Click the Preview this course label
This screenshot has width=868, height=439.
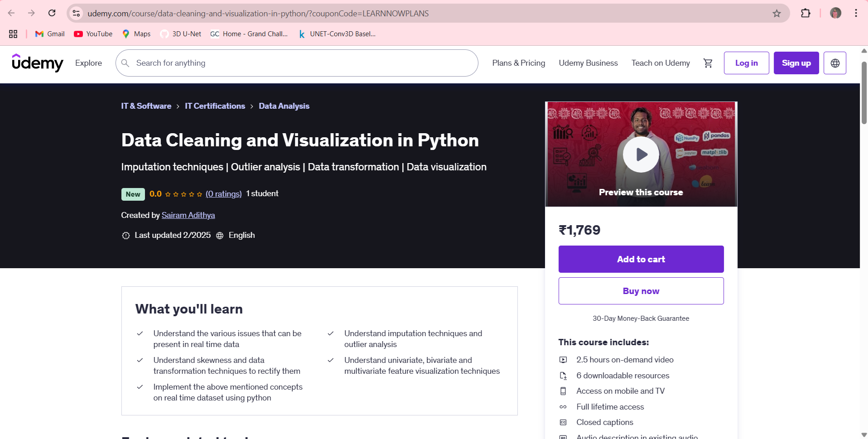641,193
